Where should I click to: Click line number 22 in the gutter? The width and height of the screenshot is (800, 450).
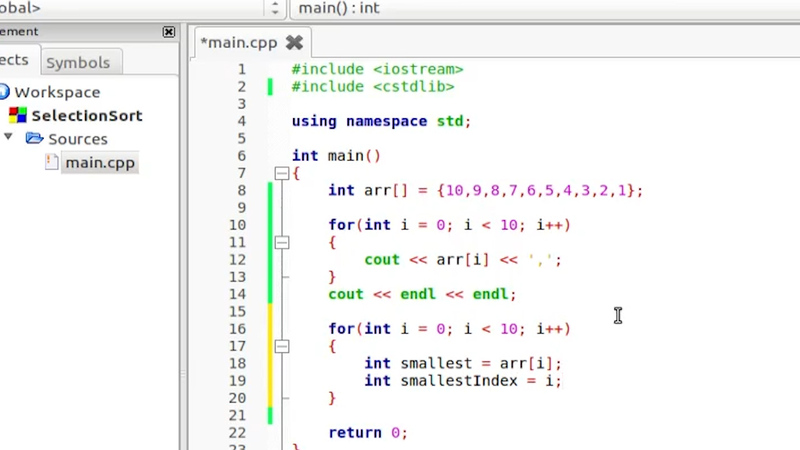click(237, 433)
